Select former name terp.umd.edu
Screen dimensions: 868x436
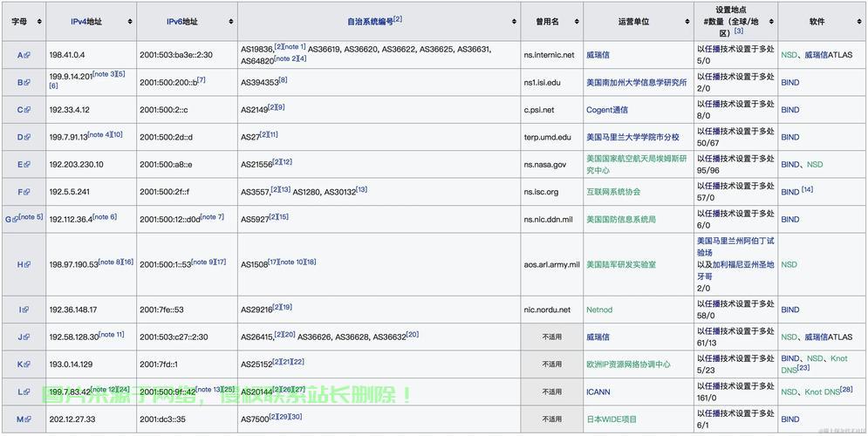coord(546,137)
